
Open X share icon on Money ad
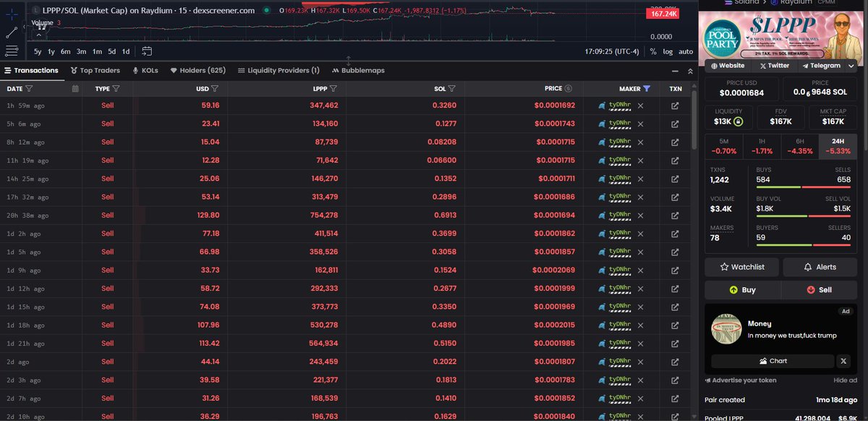(x=845, y=361)
